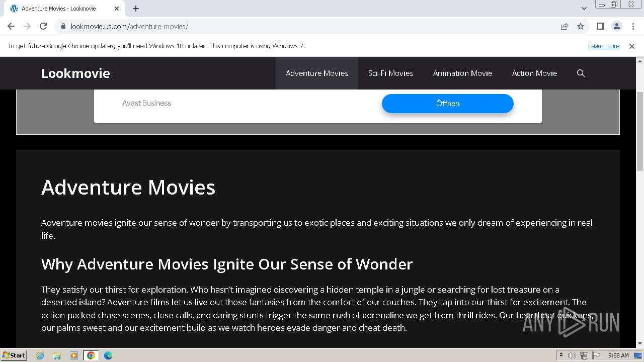The width and height of the screenshot is (644, 362).
Task: Focus the address bar URL field
Action: (312, 26)
